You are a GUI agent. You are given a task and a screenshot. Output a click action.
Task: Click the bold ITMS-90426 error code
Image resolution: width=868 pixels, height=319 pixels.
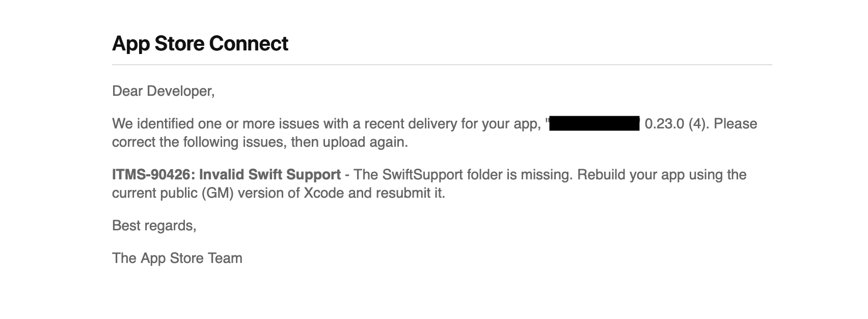(x=150, y=175)
